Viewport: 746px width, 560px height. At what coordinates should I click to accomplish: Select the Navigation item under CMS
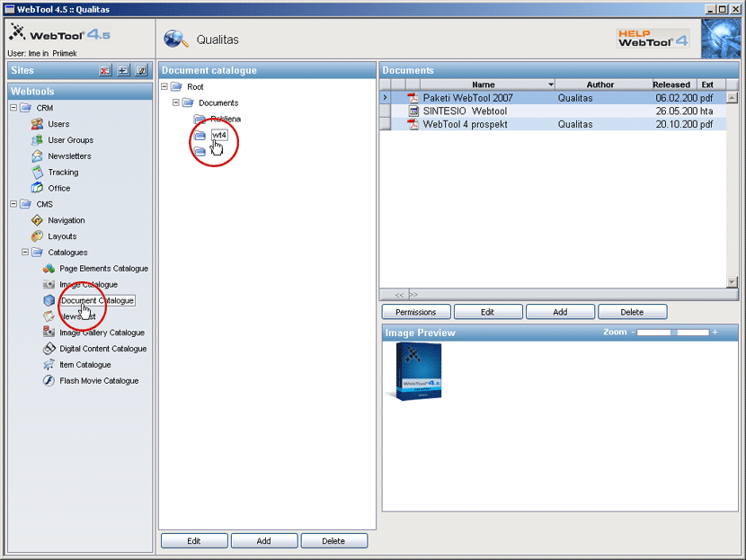(66, 220)
